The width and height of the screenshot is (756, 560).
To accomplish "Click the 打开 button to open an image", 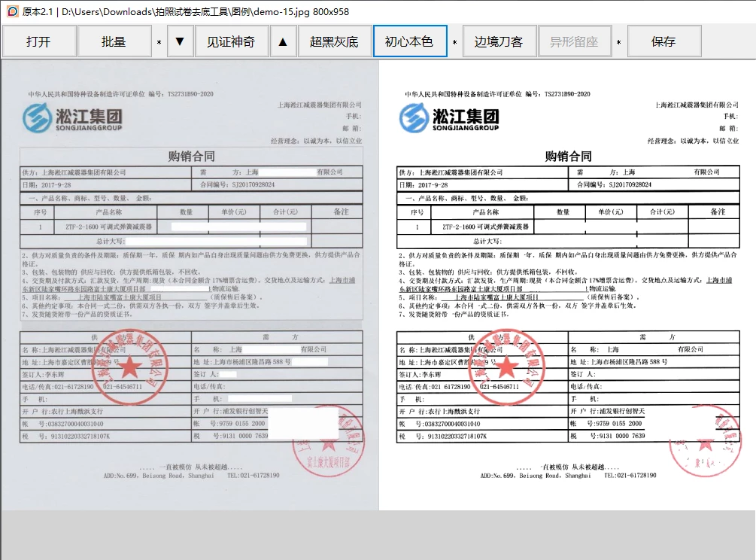I will [38, 42].
